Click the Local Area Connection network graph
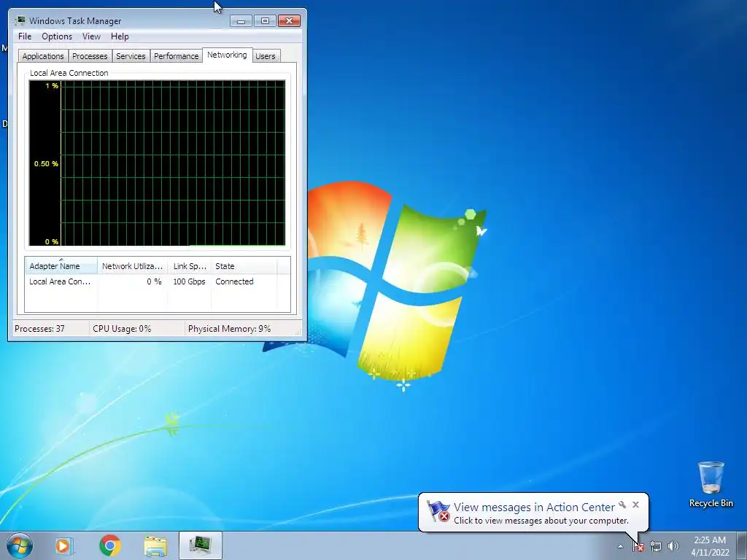747x560 pixels. click(x=158, y=163)
